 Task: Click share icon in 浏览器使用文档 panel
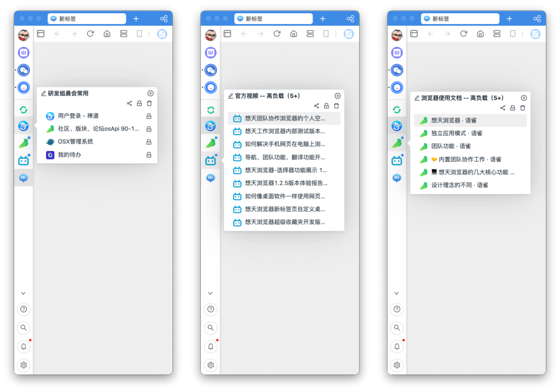point(503,108)
